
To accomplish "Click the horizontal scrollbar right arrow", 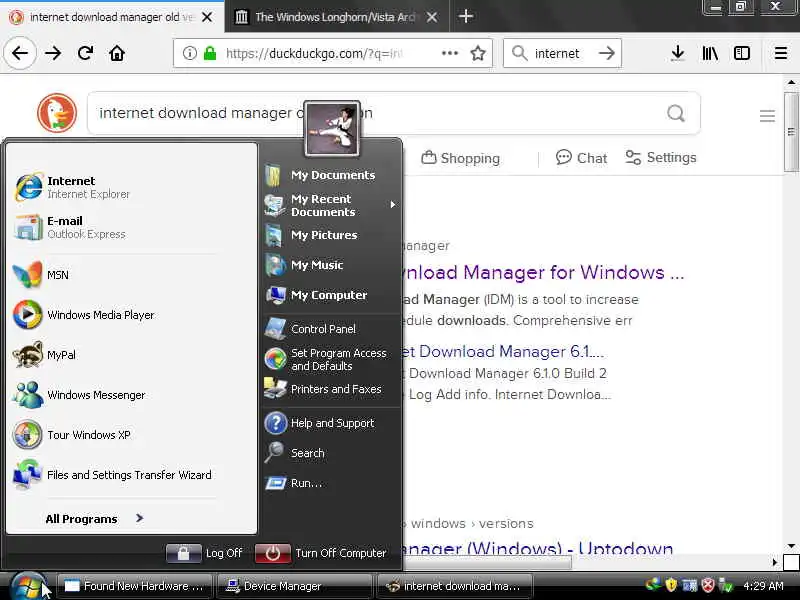I will (x=775, y=562).
